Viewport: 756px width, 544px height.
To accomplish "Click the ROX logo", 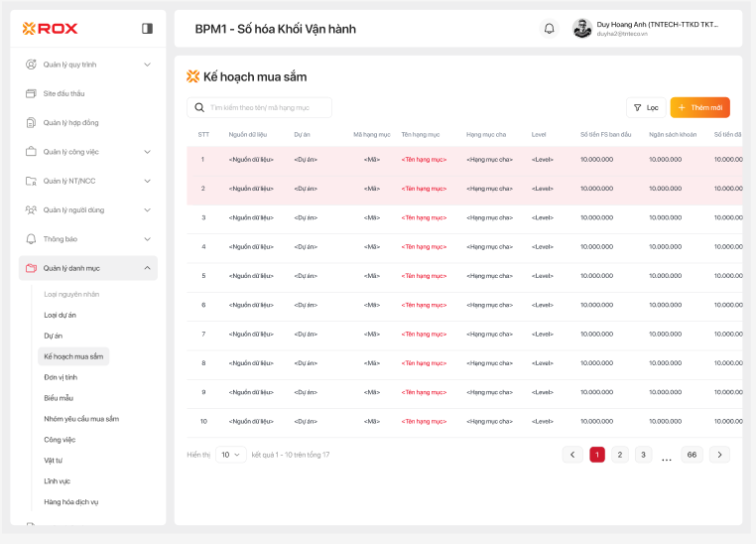I will pos(50,29).
